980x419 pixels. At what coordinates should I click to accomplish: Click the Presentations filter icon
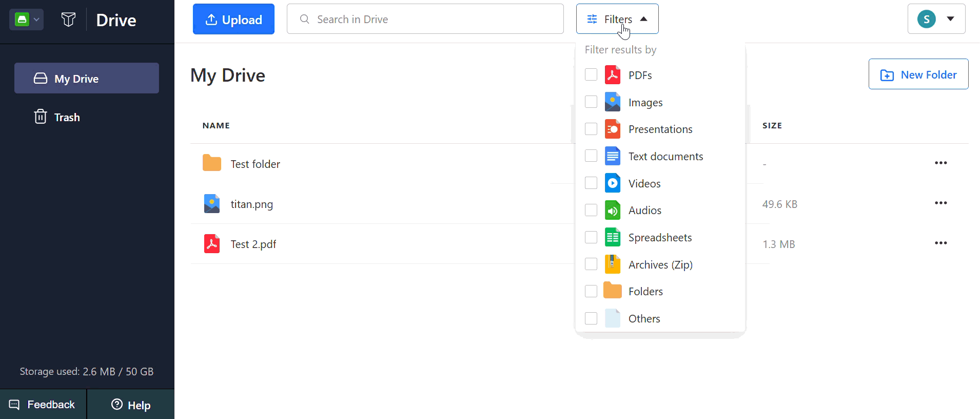coord(613,129)
